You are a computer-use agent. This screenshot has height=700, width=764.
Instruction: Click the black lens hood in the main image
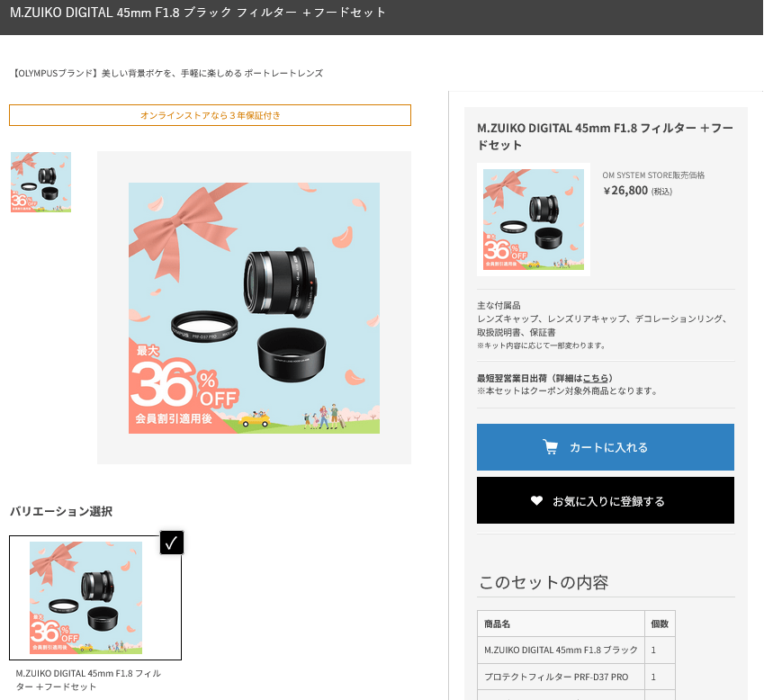coord(289,353)
